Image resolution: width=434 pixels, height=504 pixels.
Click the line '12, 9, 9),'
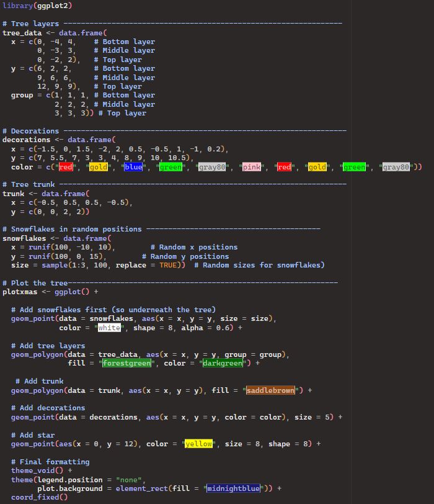(x=58, y=86)
